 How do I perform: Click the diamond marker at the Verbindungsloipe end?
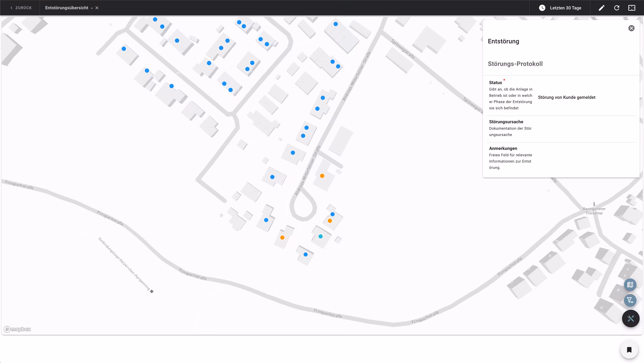pos(152,291)
